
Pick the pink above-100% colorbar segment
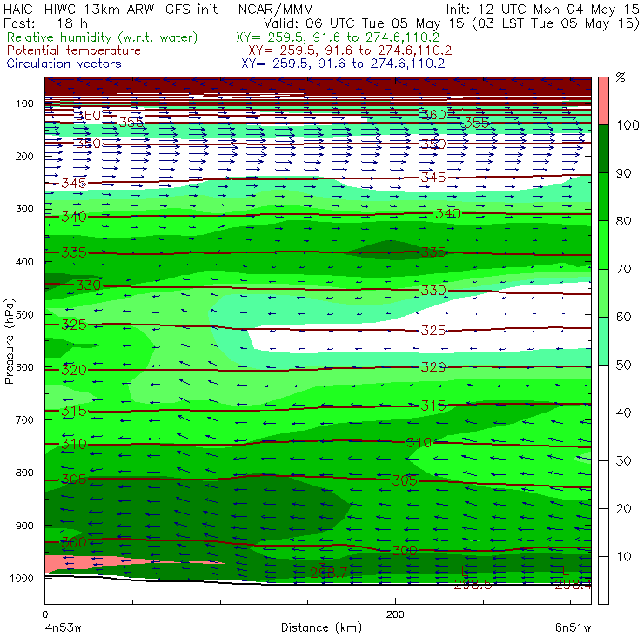tap(603, 101)
